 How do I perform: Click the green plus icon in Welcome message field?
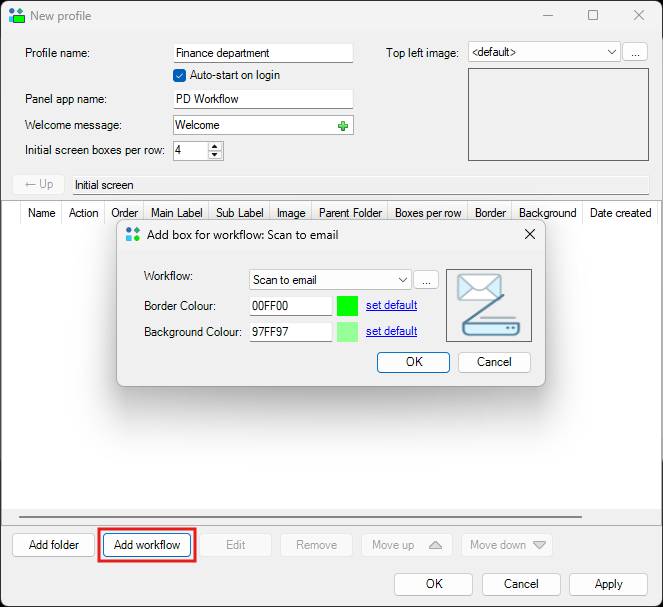(x=343, y=126)
